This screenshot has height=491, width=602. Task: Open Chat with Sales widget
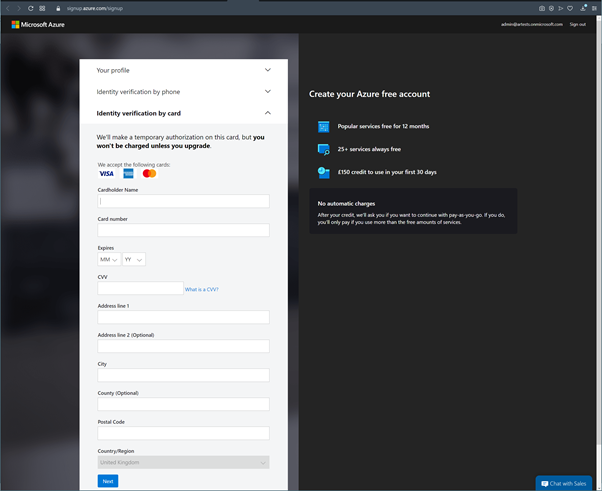pos(563,483)
